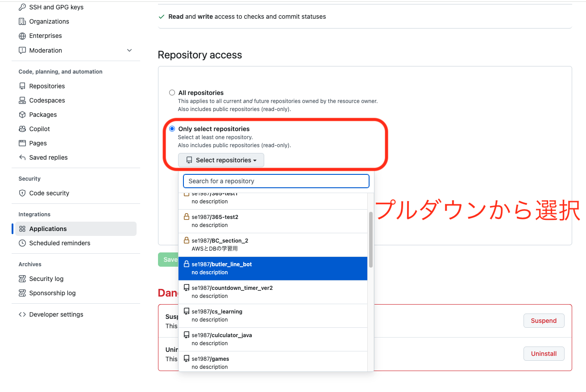Click the Saved replies reply-arrow icon

coord(22,157)
